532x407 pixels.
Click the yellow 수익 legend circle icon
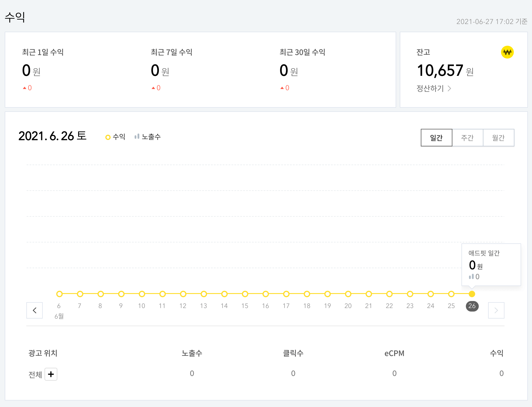pos(108,136)
